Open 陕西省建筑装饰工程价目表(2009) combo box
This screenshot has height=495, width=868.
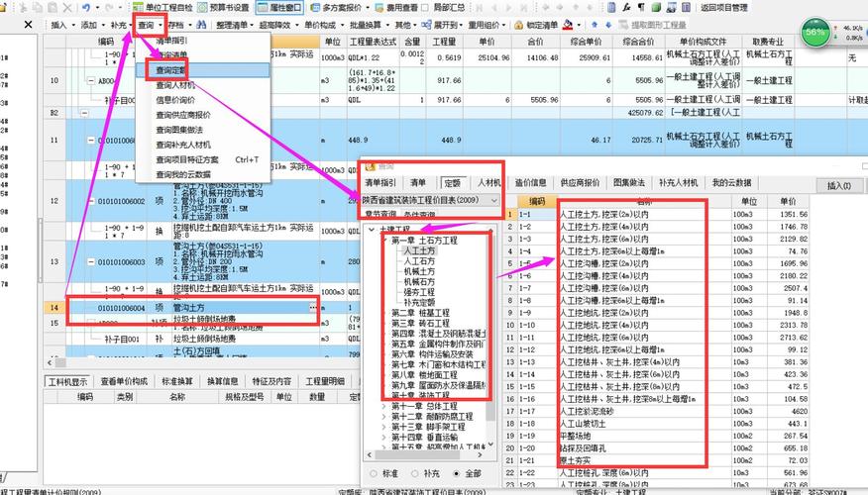(430, 200)
